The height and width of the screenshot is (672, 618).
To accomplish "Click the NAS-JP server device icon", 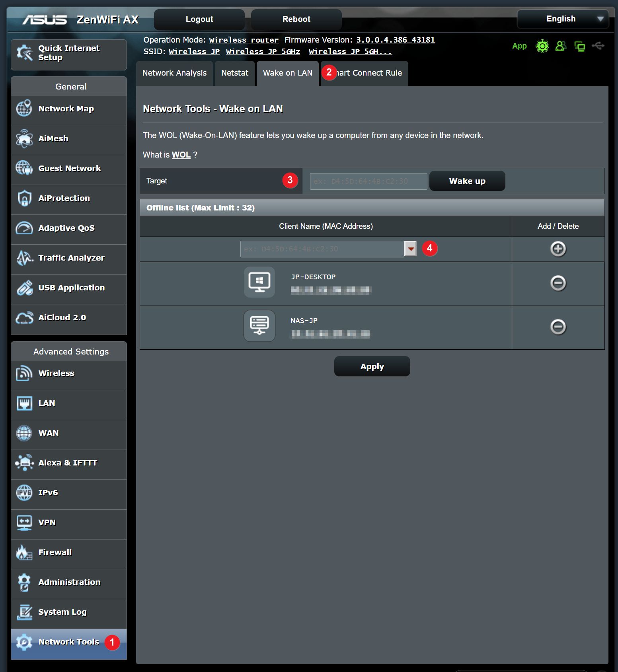I will tap(259, 326).
